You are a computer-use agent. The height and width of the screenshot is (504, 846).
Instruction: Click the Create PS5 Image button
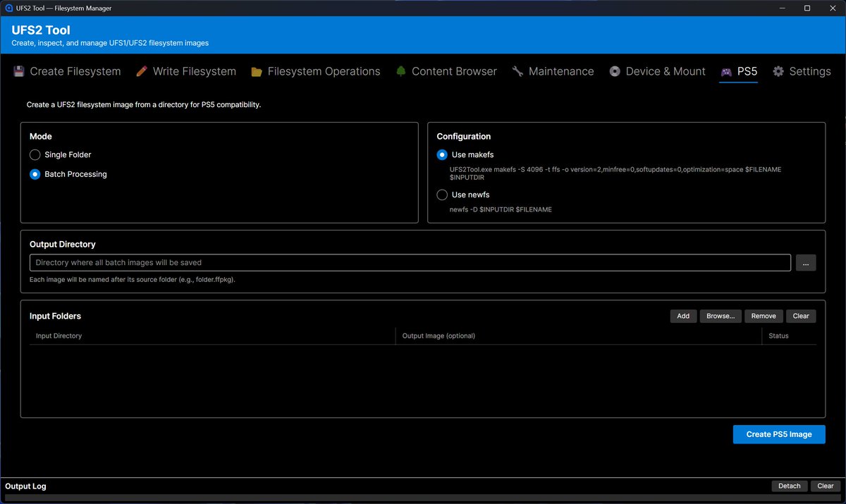coord(779,434)
